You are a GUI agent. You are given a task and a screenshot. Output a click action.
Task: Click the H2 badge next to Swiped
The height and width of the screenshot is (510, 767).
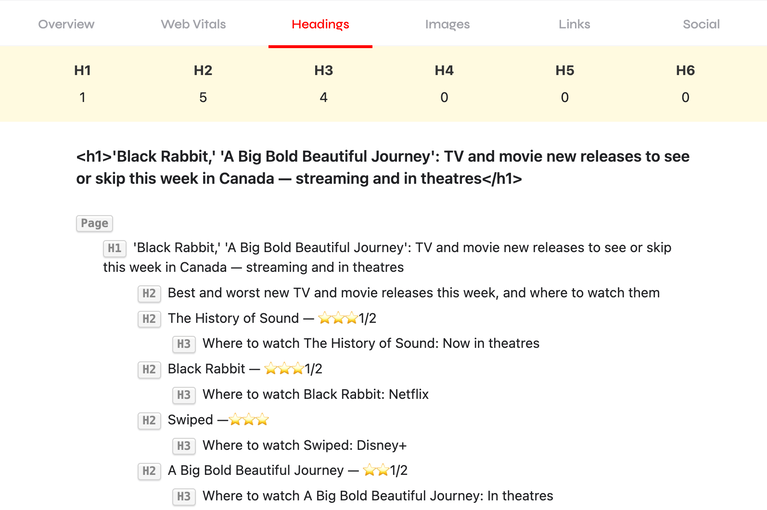click(149, 421)
